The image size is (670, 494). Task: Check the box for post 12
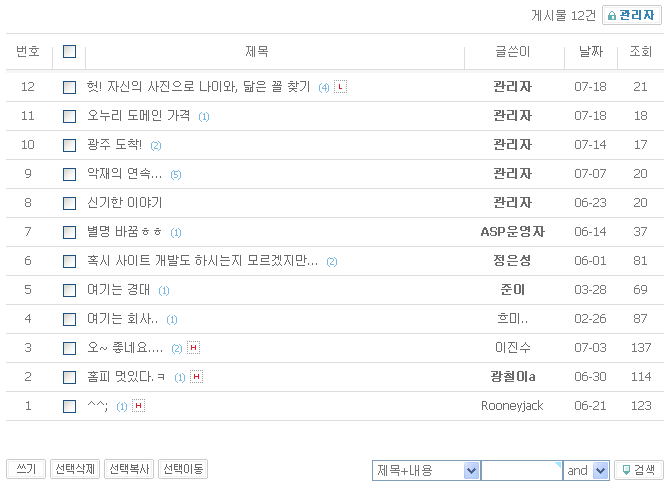pyautogui.click(x=69, y=87)
